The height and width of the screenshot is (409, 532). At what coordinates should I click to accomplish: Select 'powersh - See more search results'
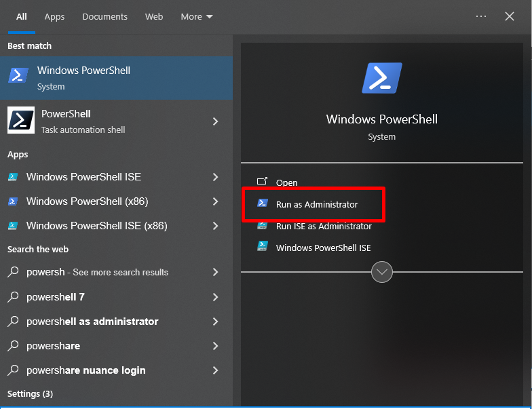(117, 272)
